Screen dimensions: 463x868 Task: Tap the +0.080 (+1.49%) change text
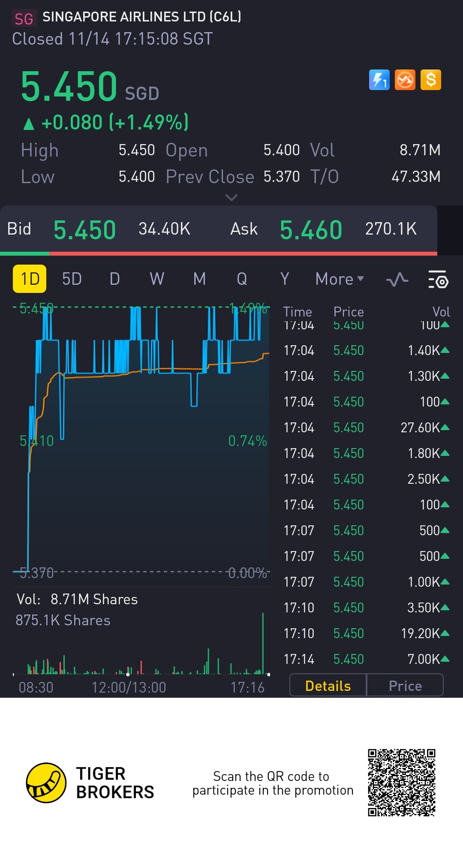[106, 123]
